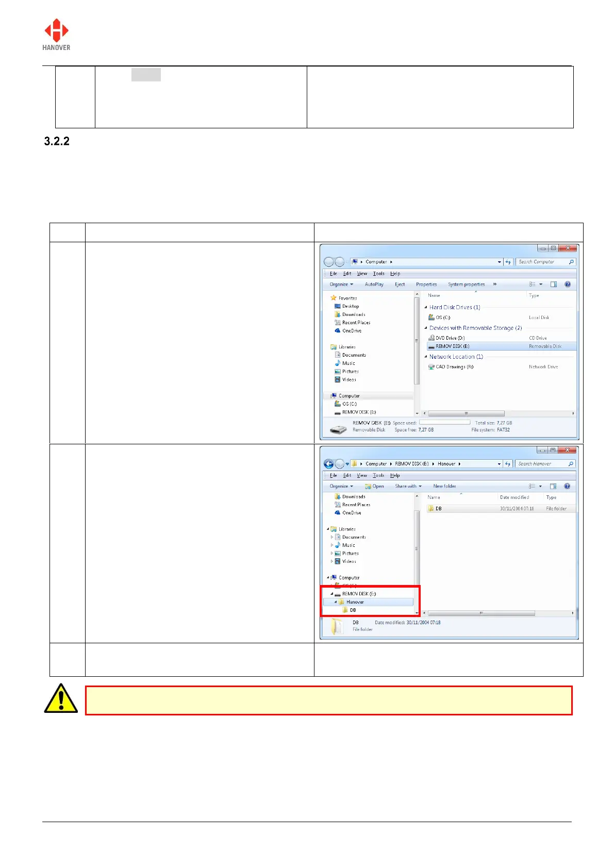
Task: Collapse Libraries in the Hanover window tree
Action: pyautogui.click(x=328, y=529)
